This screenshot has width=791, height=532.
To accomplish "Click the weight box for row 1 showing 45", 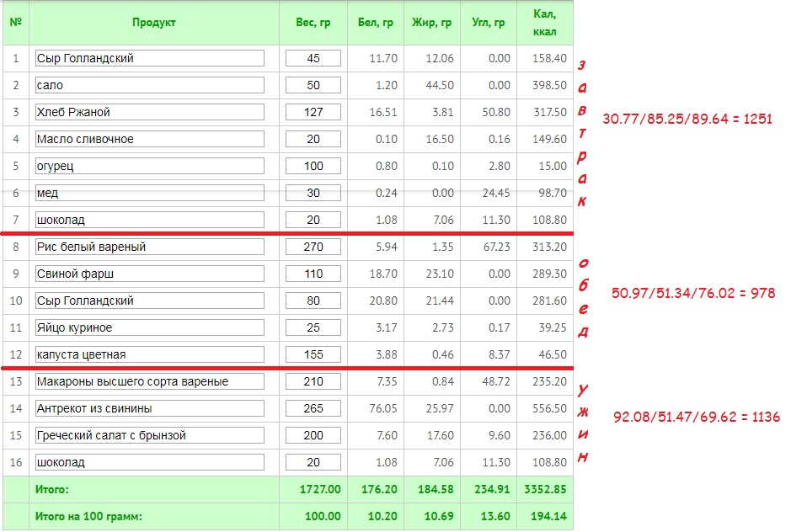I will pyautogui.click(x=313, y=58).
